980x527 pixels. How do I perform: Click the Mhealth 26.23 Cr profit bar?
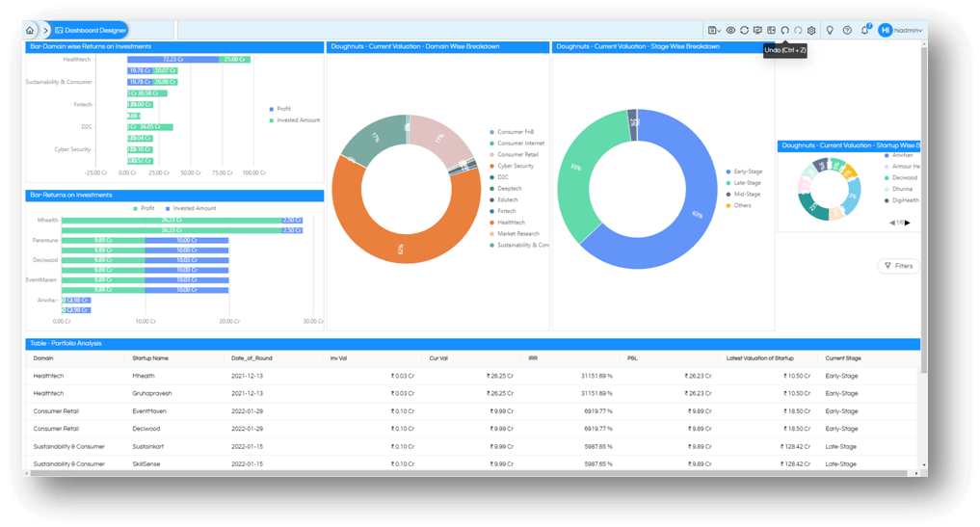pyautogui.click(x=172, y=220)
